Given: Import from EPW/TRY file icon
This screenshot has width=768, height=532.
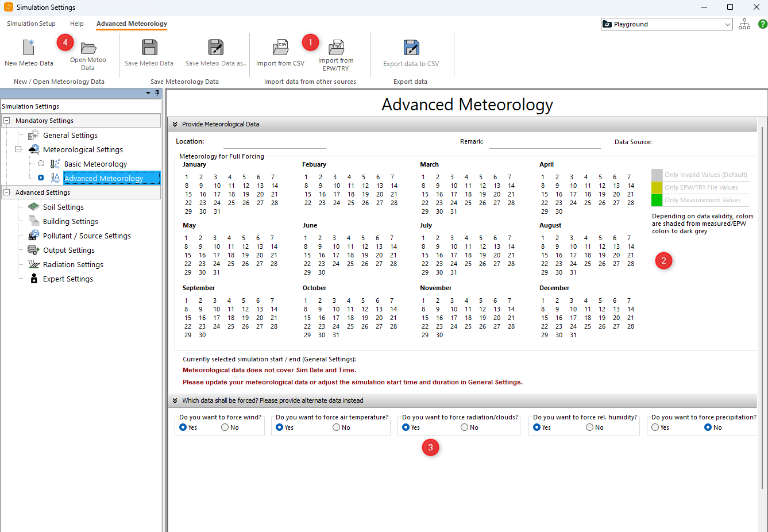Looking at the screenshot, I should point(336,48).
